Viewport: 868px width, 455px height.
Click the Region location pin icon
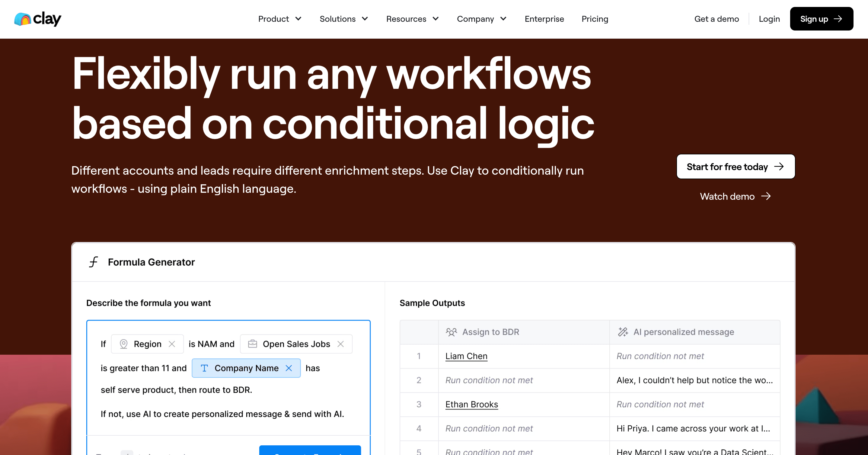[124, 344]
